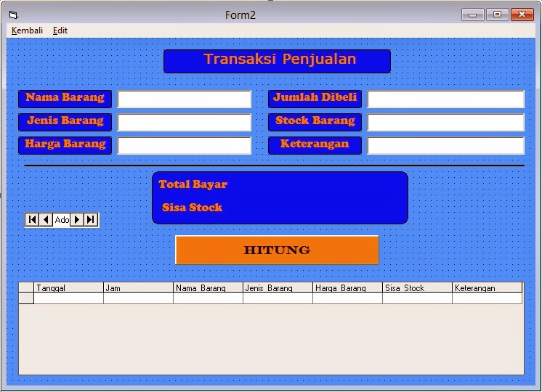The height and width of the screenshot is (392, 542).
Task: Focus the Stock Barang text field
Action: (445, 122)
